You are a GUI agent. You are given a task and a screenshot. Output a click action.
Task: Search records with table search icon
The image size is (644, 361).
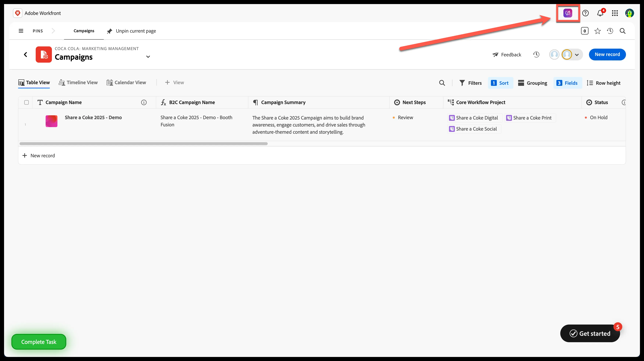click(x=442, y=83)
